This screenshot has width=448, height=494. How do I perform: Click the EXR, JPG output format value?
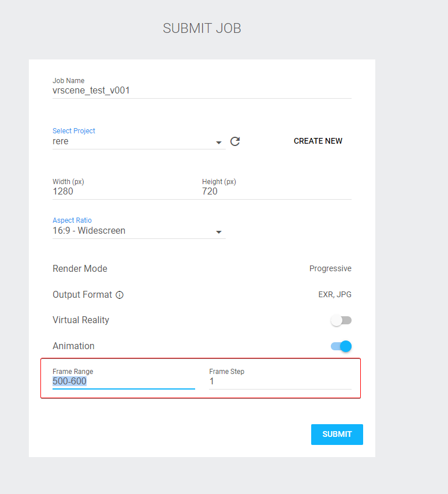click(334, 294)
